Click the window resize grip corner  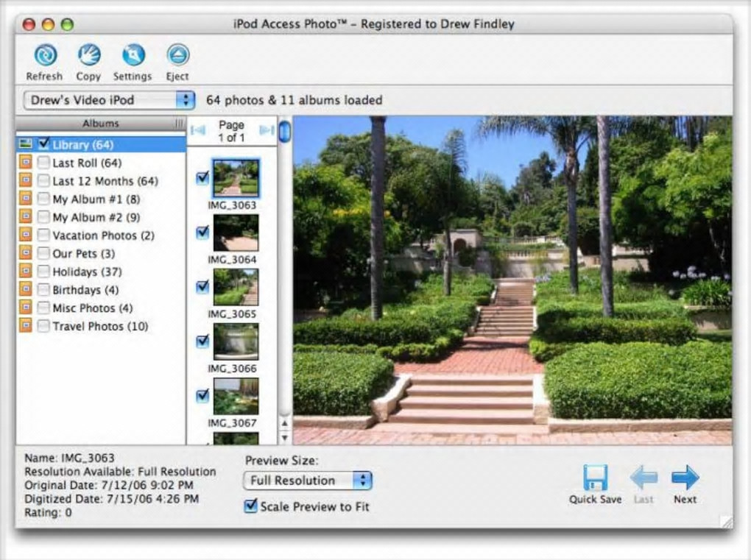point(726,521)
